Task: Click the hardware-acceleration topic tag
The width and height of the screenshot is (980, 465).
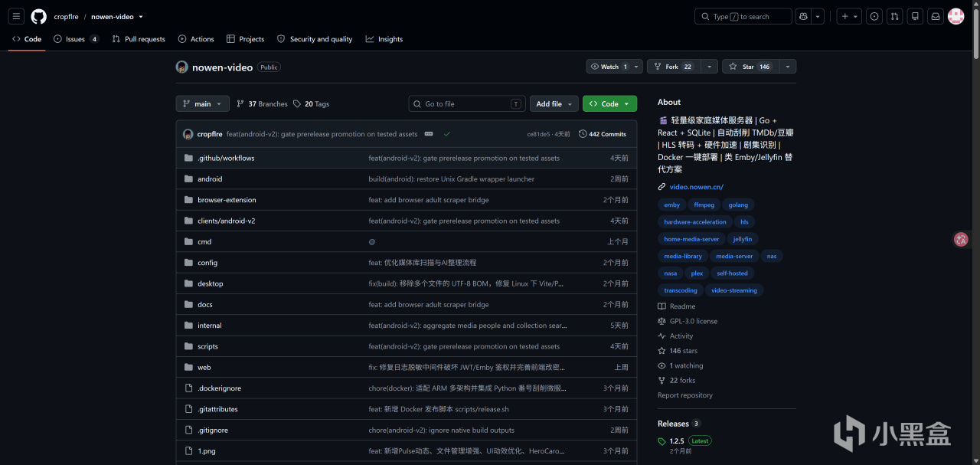Action: 695,222
